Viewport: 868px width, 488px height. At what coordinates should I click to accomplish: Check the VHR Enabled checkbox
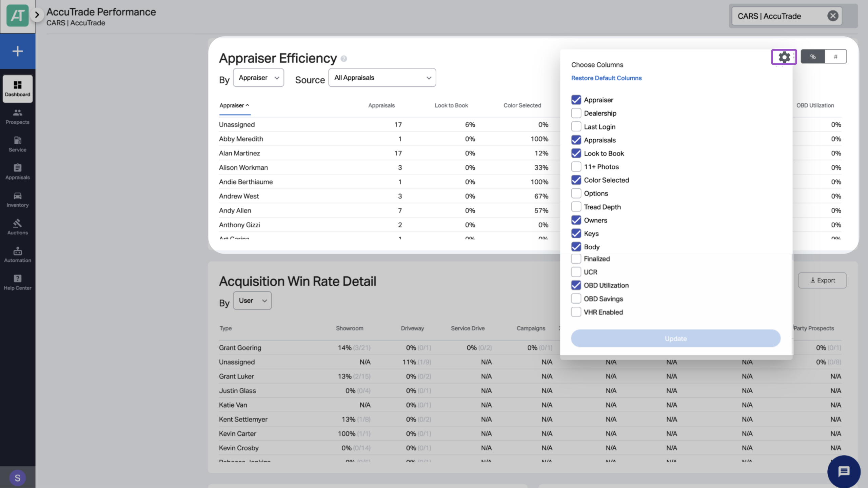[x=576, y=312]
